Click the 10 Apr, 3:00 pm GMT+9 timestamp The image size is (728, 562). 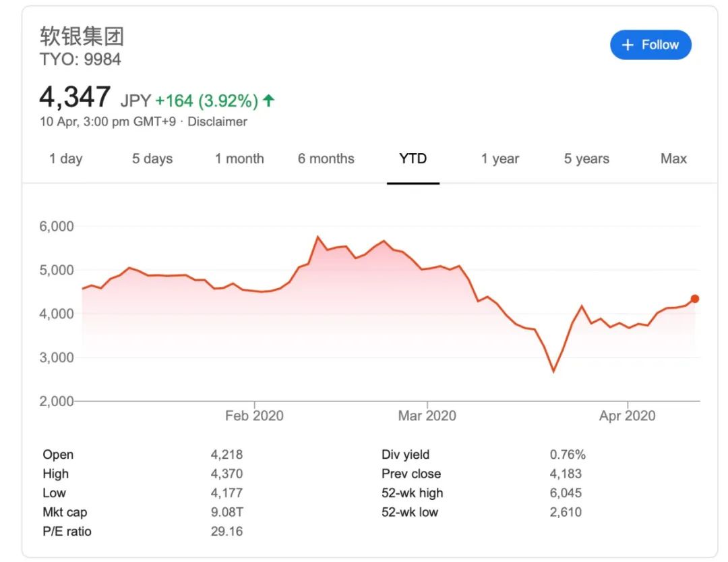coord(108,122)
